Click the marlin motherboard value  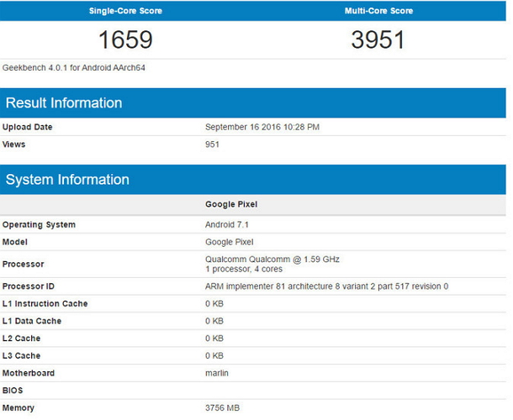216,373
